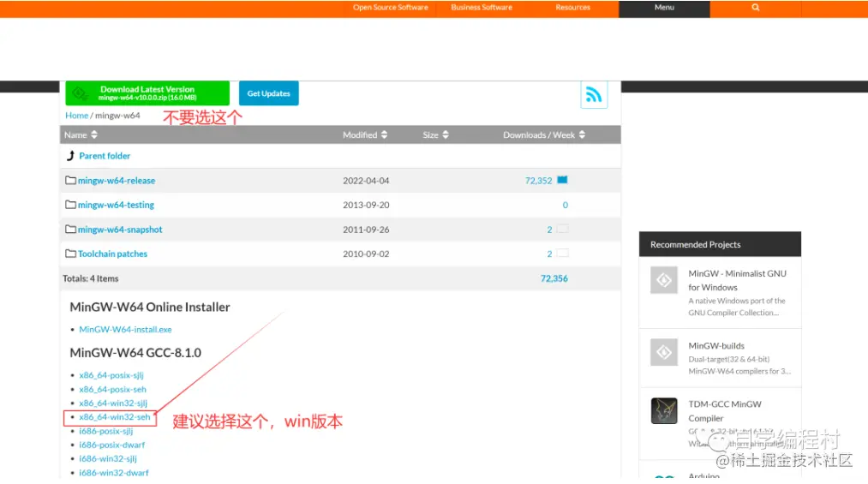Open the Resources menu
The height and width of the screenshot is (484, 868).
click(x=572, y=7)
